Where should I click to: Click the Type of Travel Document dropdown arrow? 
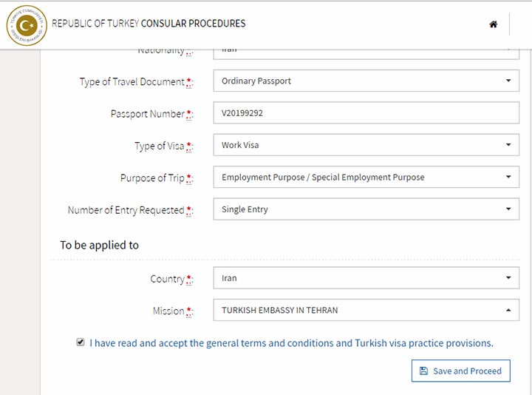[x=508, y=81]
